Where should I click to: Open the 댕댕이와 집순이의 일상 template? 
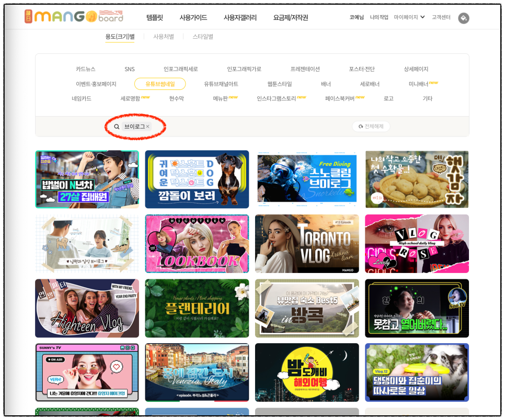tap(417, 372)
